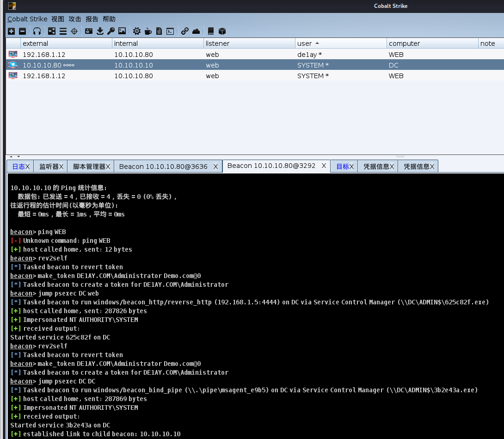Click the document Office macro icon
This screenshot has width=504, height=439.
click(x=159, y=31)
